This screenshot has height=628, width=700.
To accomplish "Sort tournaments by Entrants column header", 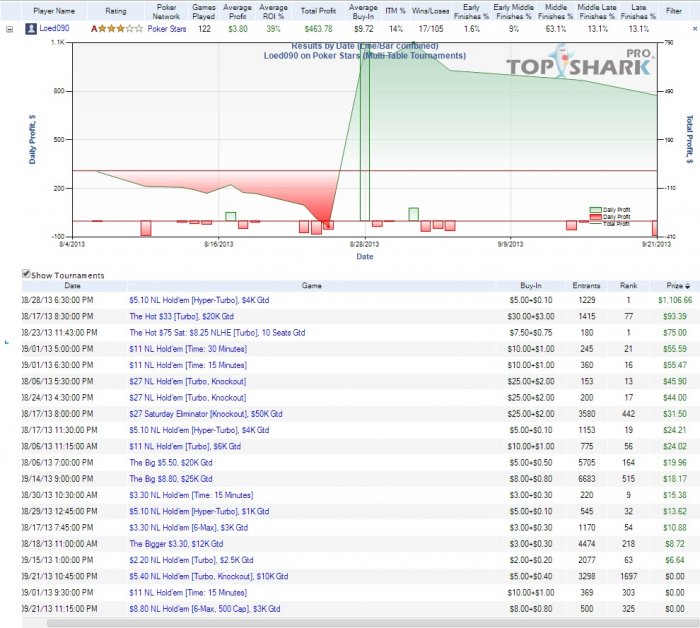I will [587, 286].
